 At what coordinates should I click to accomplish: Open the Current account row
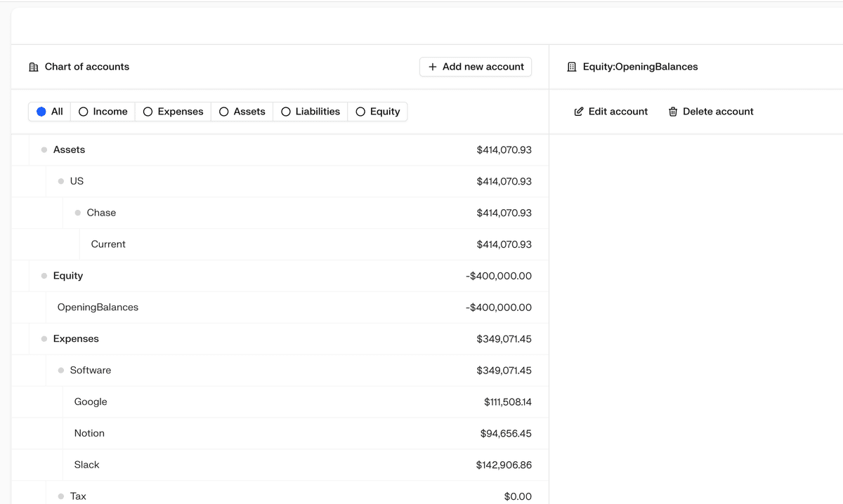[108, 244]
